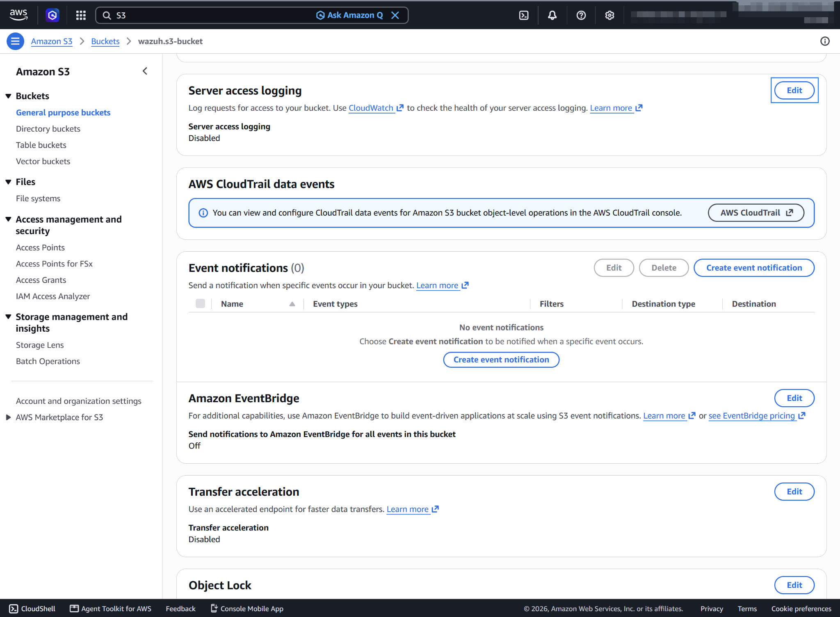Image resolution: width=840 pixels, height=617 pixels.
Task: Collapse the Amazon S3 side panel
Action: pos(145,71)
